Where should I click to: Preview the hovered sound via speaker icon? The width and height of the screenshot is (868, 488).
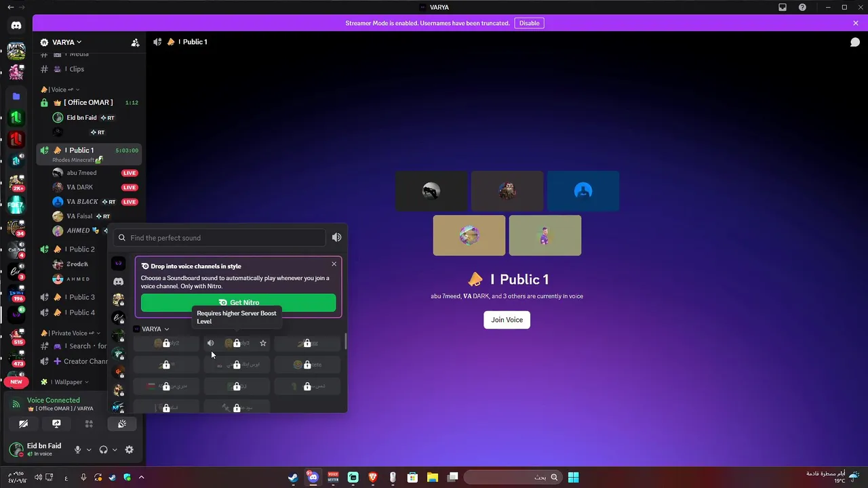[210, 343]
